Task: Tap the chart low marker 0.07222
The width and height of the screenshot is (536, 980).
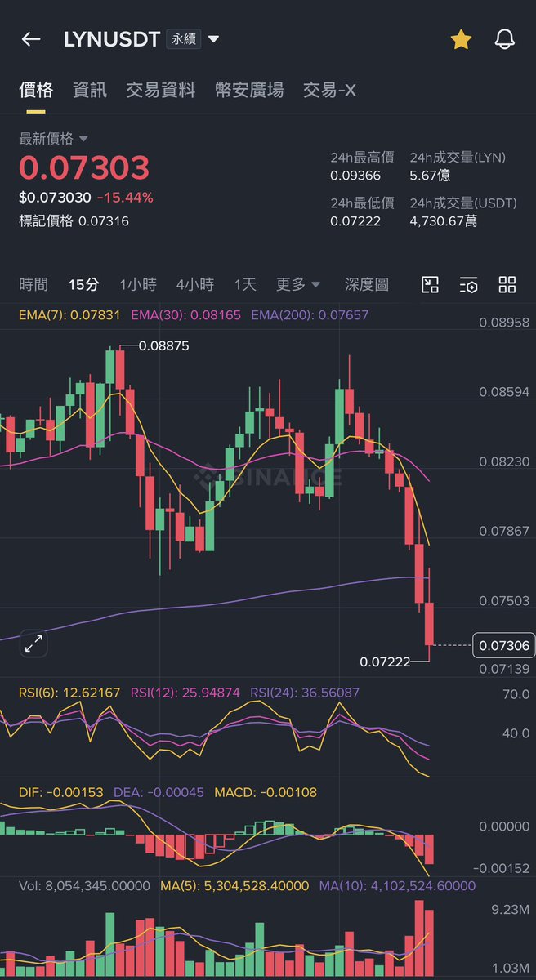Action: pyautogui.click(x=385, y=661)
